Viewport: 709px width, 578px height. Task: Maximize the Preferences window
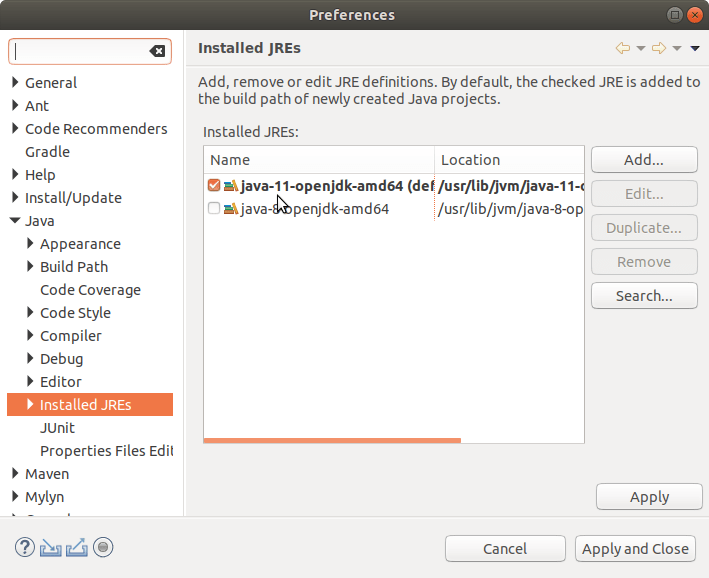(675, 15)
